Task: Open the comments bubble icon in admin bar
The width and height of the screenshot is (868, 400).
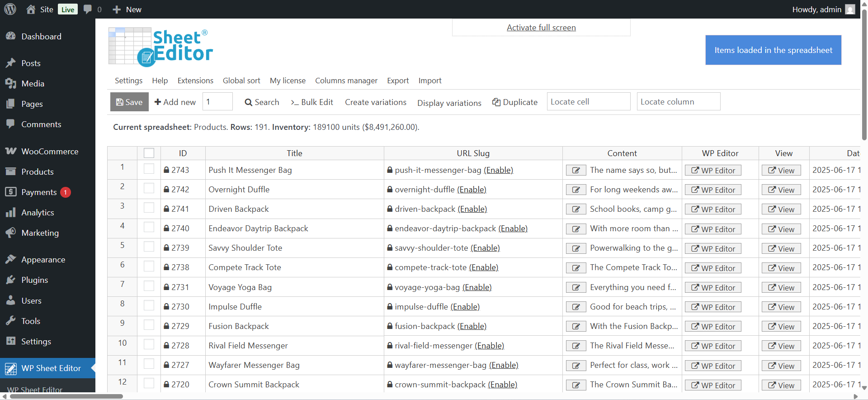Action: pyautogui.click(x=88, y=10)
